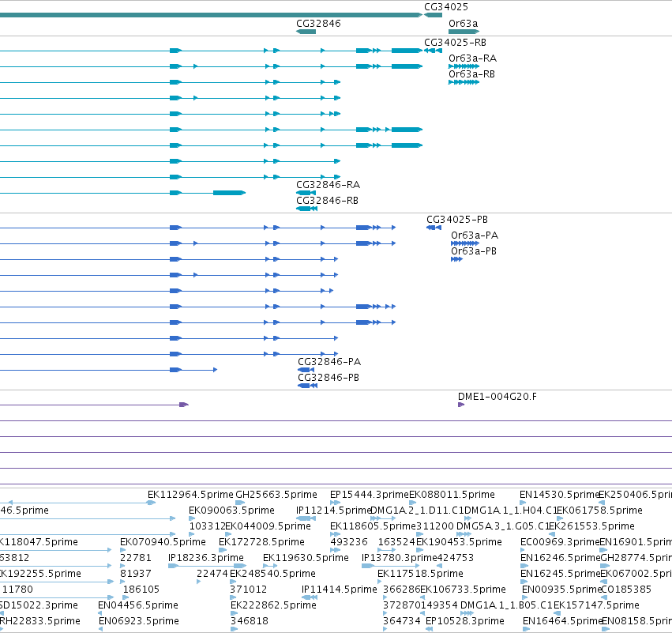Open EST label IP13780.3prime
Screen dimensions: 672x633
point(399,558)
